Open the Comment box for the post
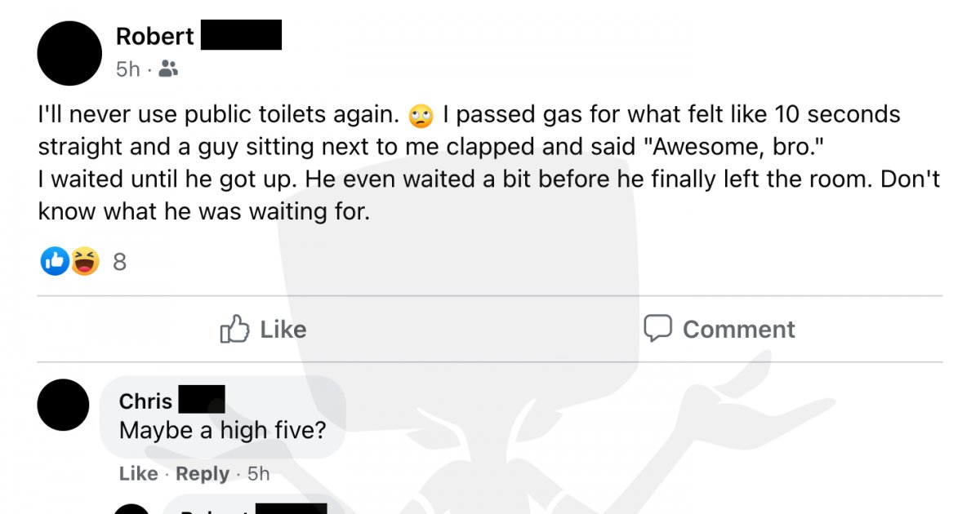The width and height of the screenshot is (980, 514). coord(720,329)
